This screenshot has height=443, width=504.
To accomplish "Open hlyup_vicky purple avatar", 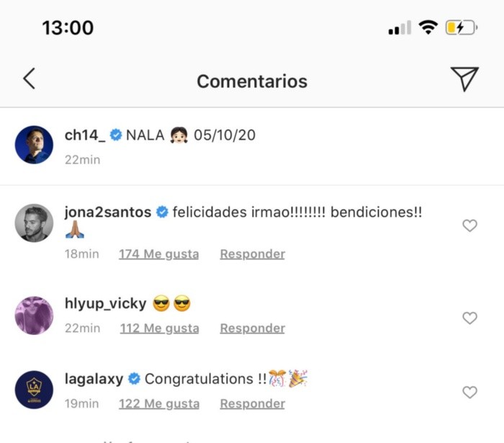I will coord(34,316).
